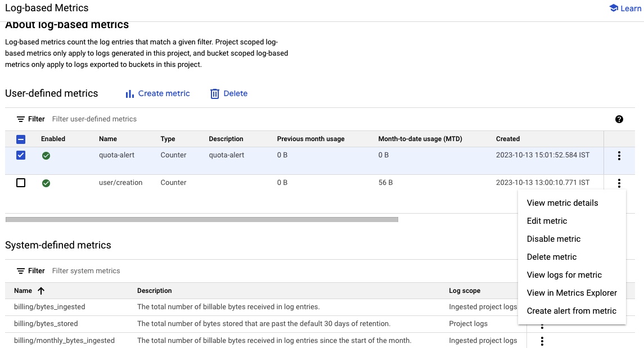Screen dimensions: 644x348
Task: Click the Learn cloud icon
Action: click(x=613, y=8)
